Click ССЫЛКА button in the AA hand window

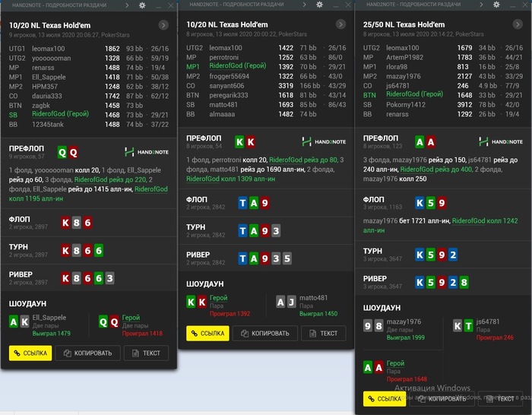tap(385, 398)
